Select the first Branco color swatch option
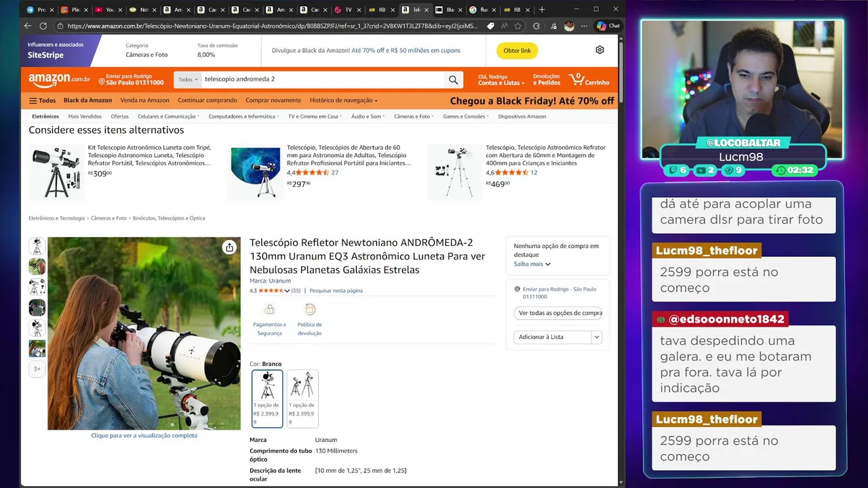The height and width of the screenshot is (488, 868). point(267,399)
